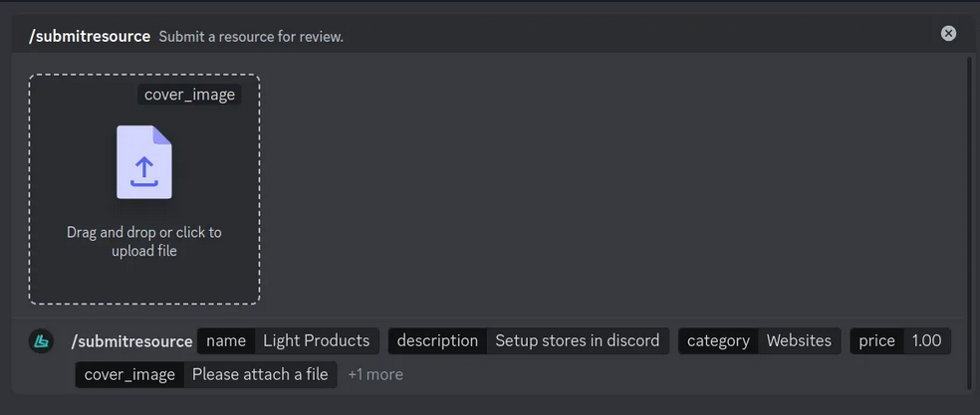Select the name option label
980x415 pixels.
point(226,341)
